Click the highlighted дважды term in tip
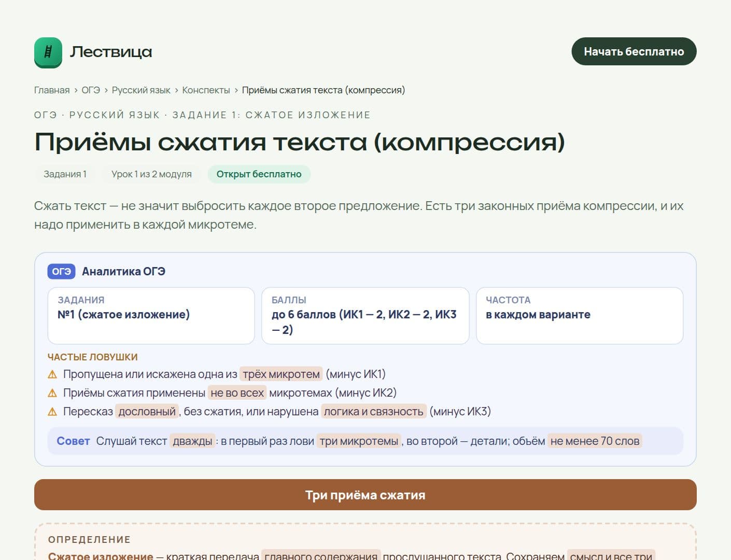 [x=193, y=441]
